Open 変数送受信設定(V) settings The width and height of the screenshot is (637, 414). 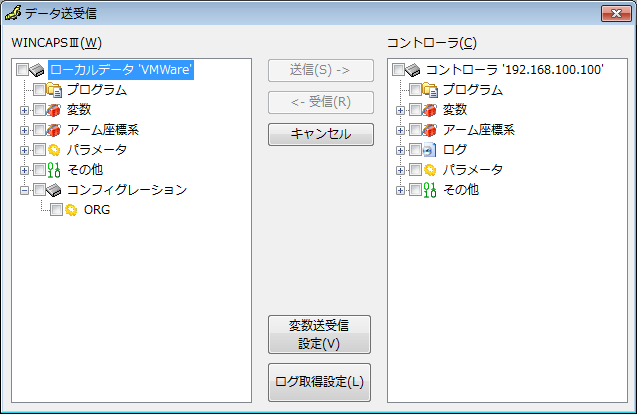[319, 334]
